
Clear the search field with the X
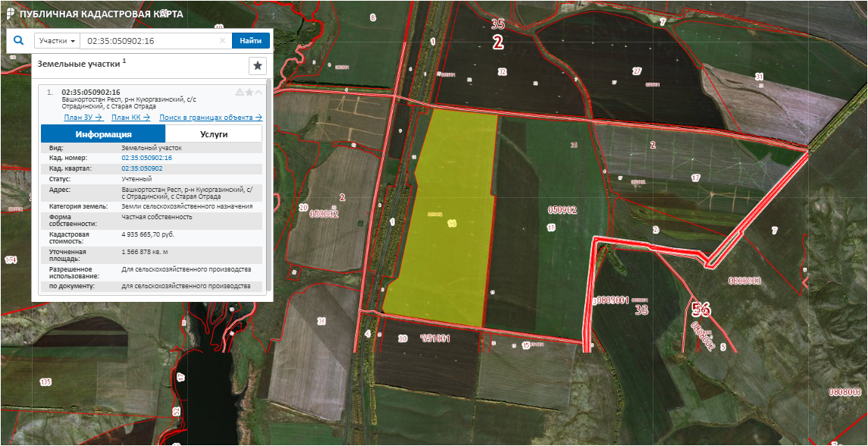[222, 41]
